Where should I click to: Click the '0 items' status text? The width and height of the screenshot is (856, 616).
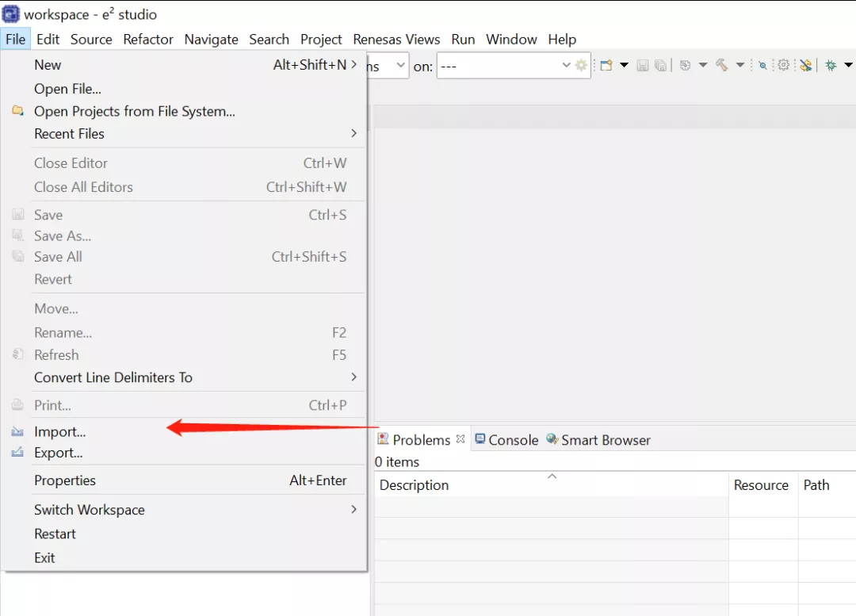397,462
